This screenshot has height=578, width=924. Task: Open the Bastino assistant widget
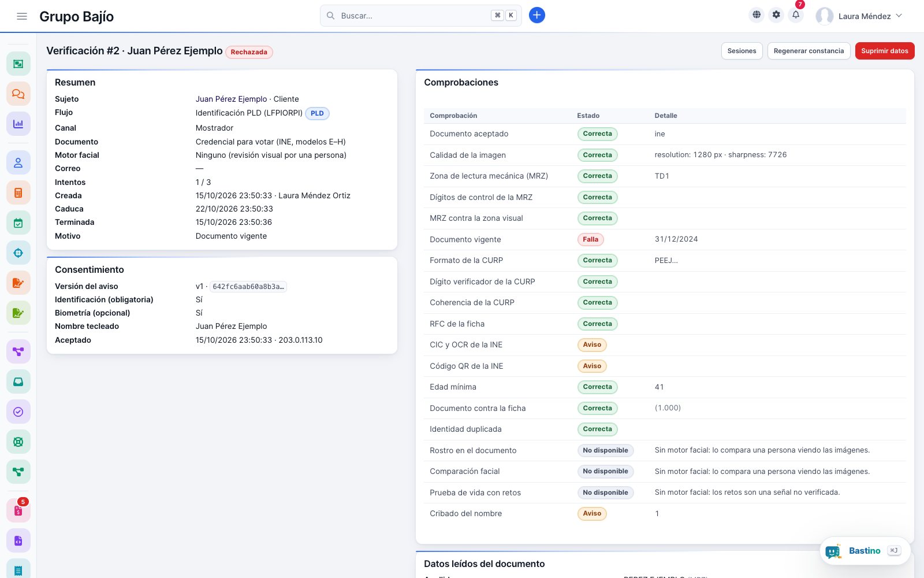[865, 551]
